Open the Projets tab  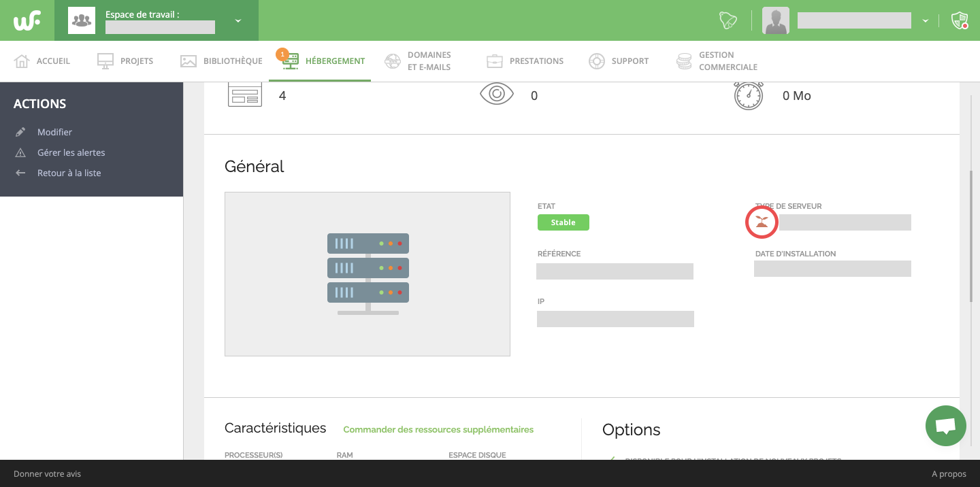125,61
